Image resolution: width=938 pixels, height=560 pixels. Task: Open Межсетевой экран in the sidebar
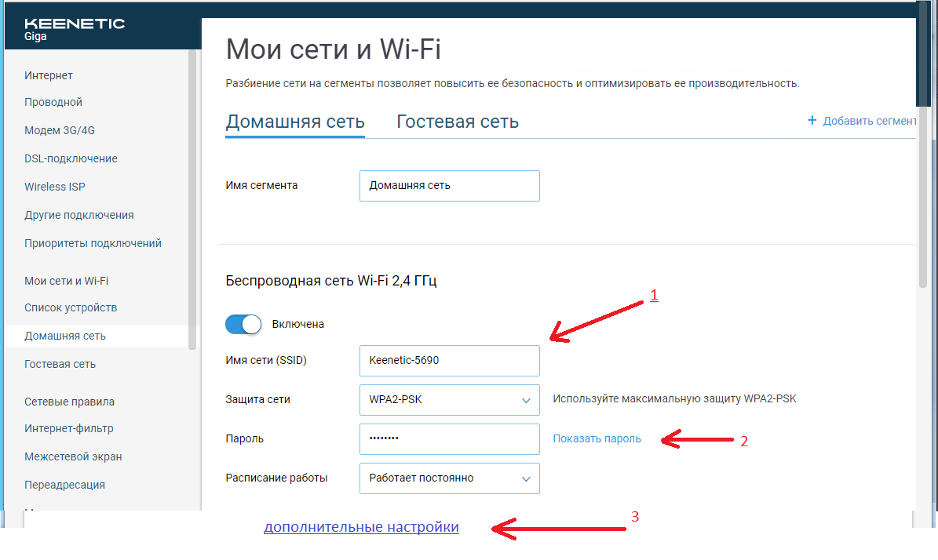[73, 456]
